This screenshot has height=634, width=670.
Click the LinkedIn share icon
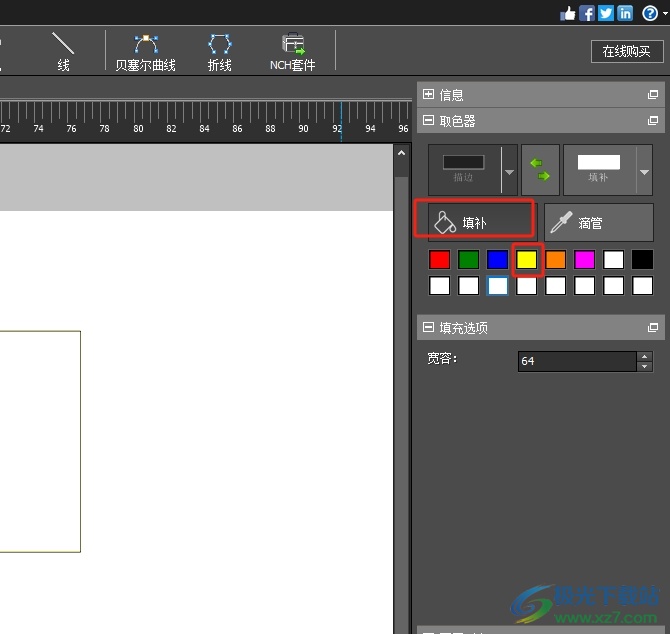625,13
